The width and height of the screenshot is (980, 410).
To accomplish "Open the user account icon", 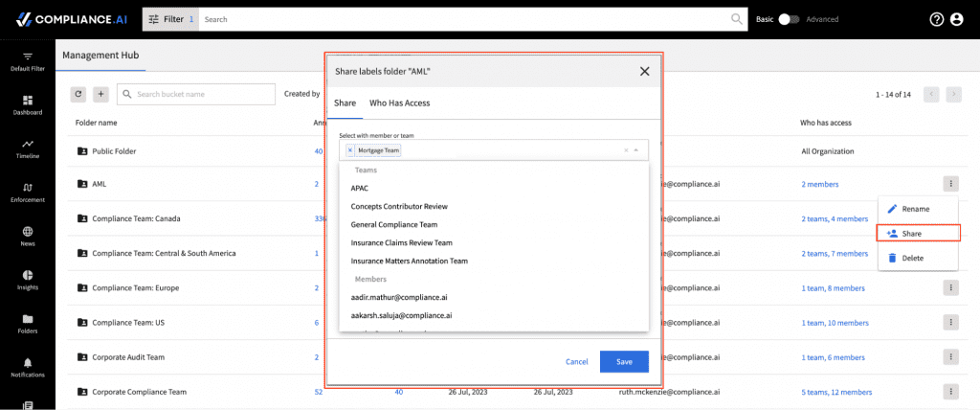I will [956, 19].
